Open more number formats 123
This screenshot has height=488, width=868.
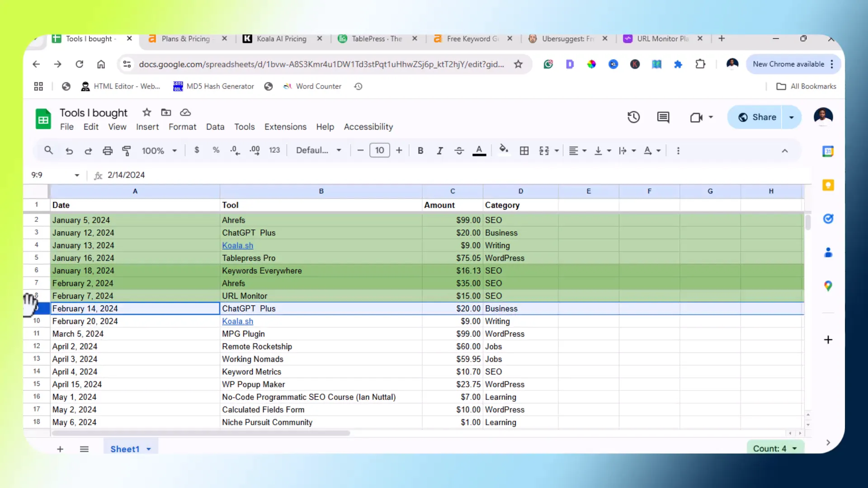(274, 150)
